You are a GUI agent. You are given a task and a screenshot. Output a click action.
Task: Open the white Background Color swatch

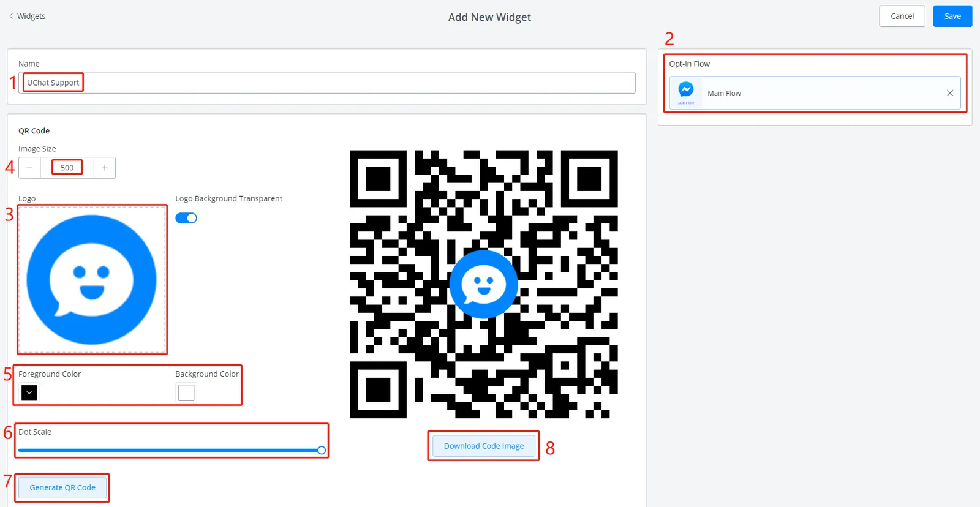click(186, 392)
